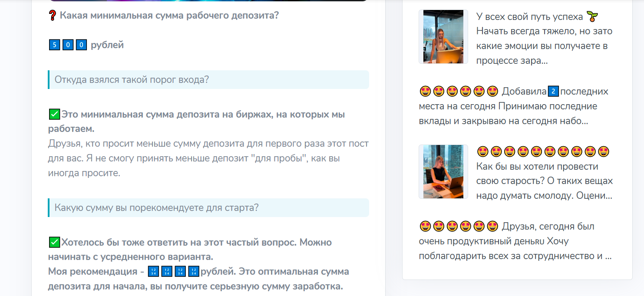Click the blue digit 2 emoji after "Добавила"
Viewport: 644px width, 296px height.
pos(553,92)
